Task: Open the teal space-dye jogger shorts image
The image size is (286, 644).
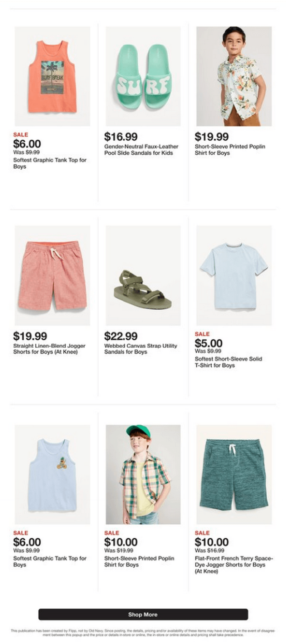Action: pos(234,474)
